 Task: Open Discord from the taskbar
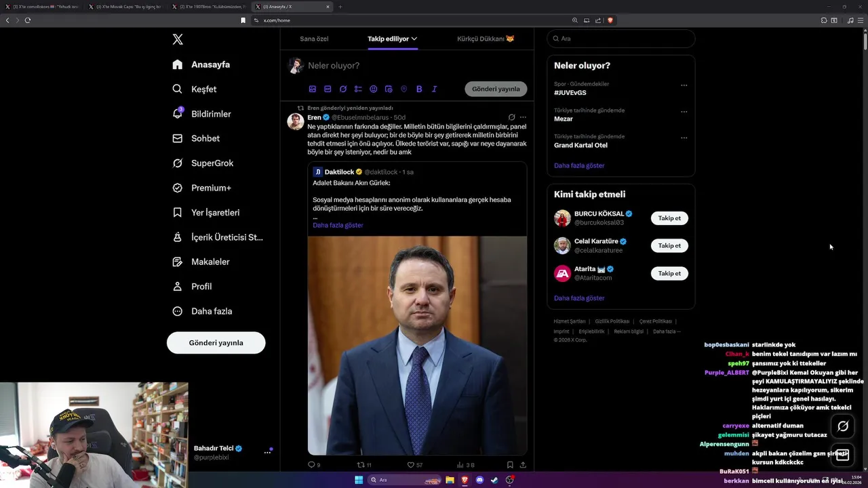pyautogui.click(x=479, y=480)
